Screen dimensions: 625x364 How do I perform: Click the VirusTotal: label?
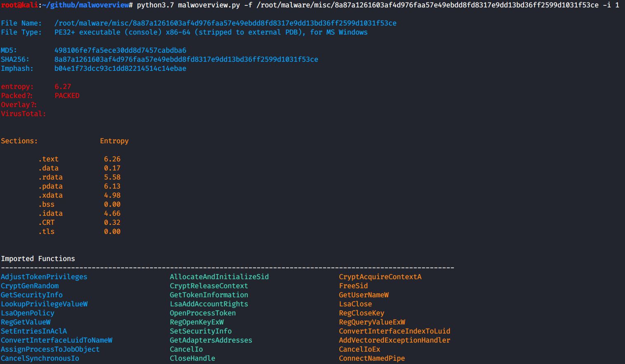23,114
